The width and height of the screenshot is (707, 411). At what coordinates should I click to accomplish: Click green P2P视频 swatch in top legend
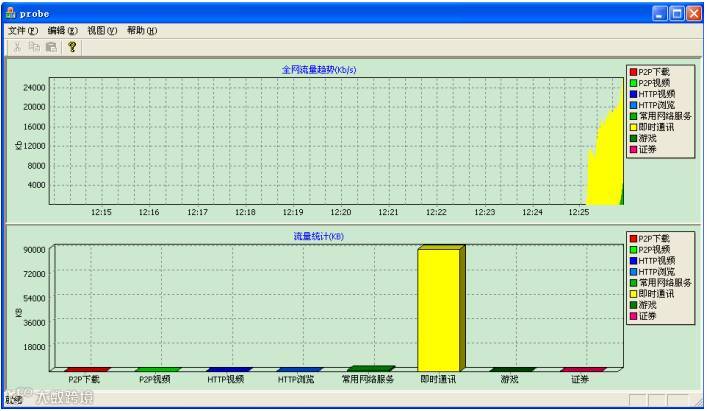[633, 83]
